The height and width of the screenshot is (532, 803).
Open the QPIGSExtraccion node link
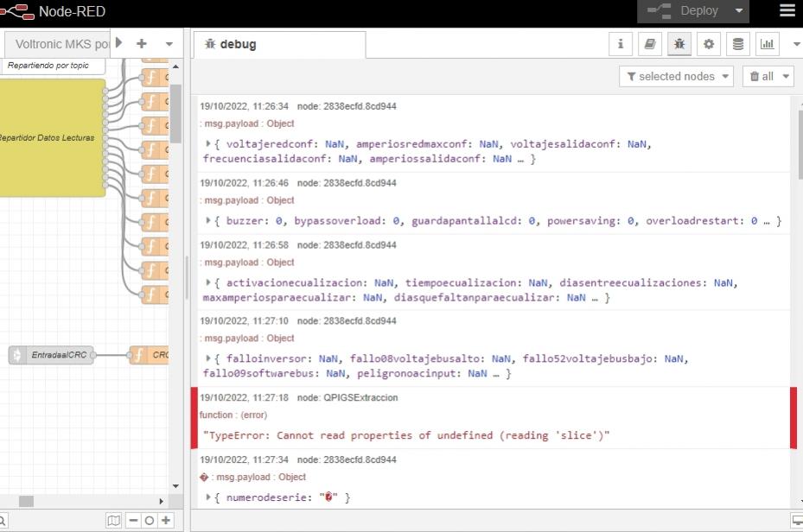(347, 397)
